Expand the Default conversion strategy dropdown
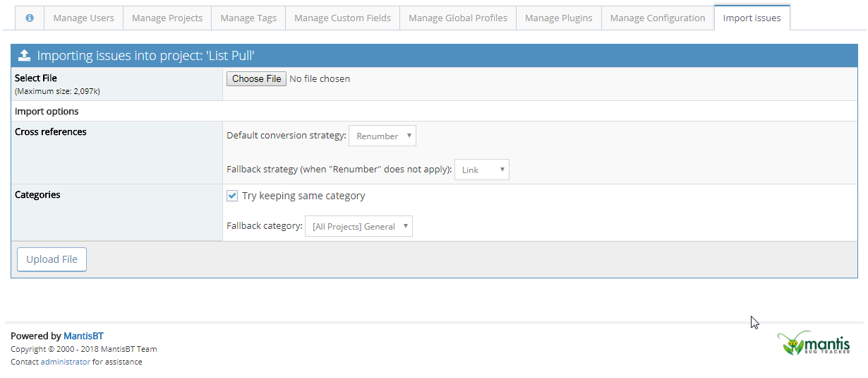Screen dimensions: 868x378 pos(382,136)
